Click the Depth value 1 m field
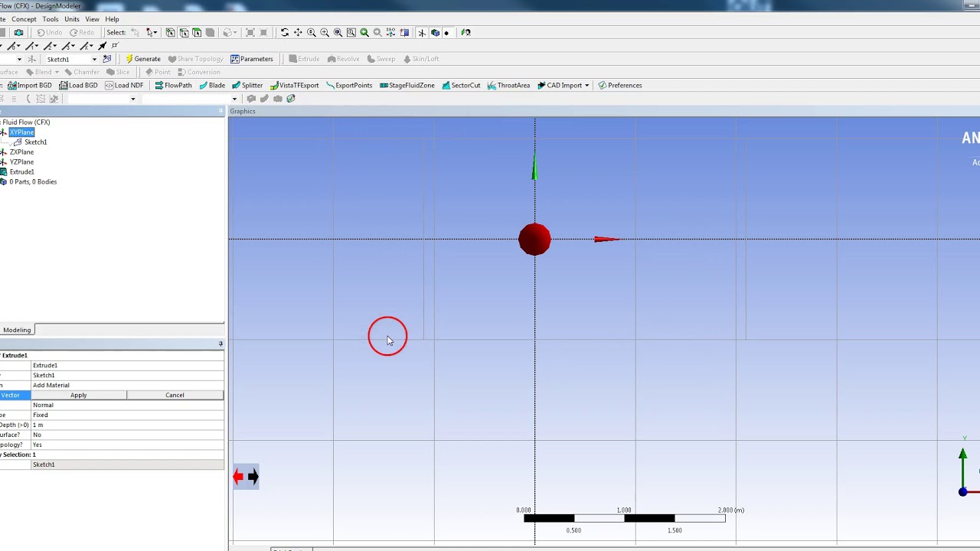The height and width of the screenshot is (551, 980). coord(127,425)
